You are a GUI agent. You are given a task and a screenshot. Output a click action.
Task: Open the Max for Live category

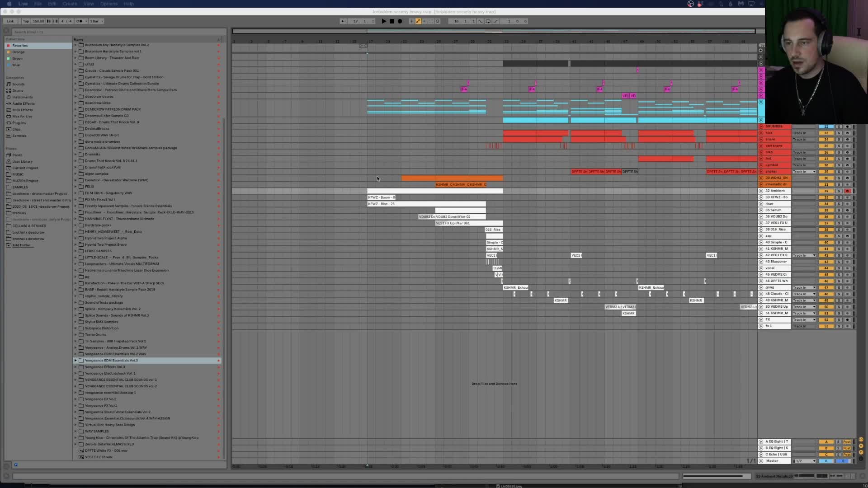pyautogui.click(x=22, y=116)
